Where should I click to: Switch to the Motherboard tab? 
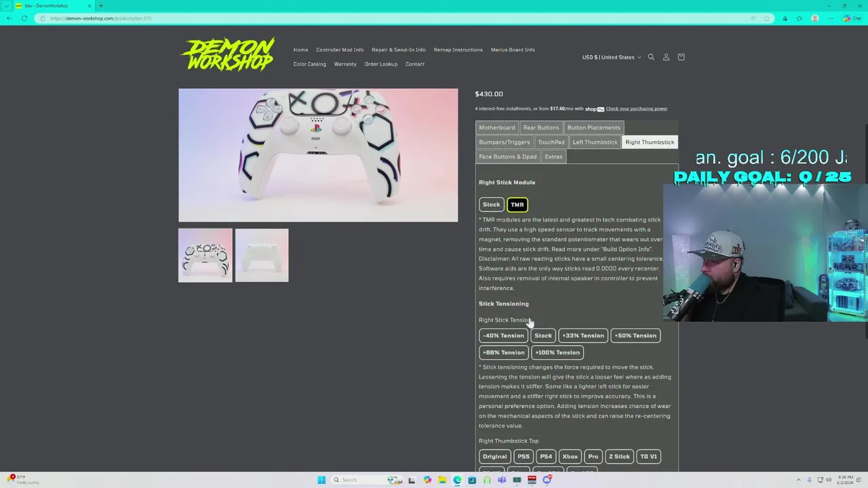point(497,127)
